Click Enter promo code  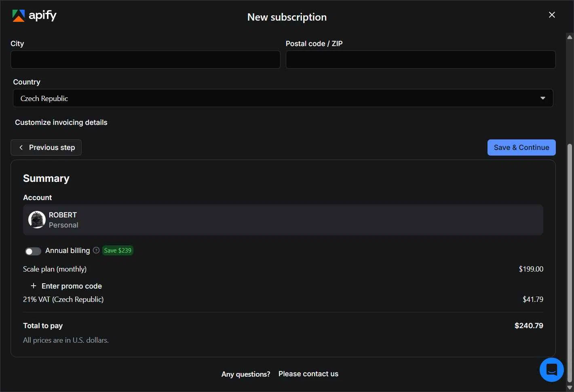[72, 286]
